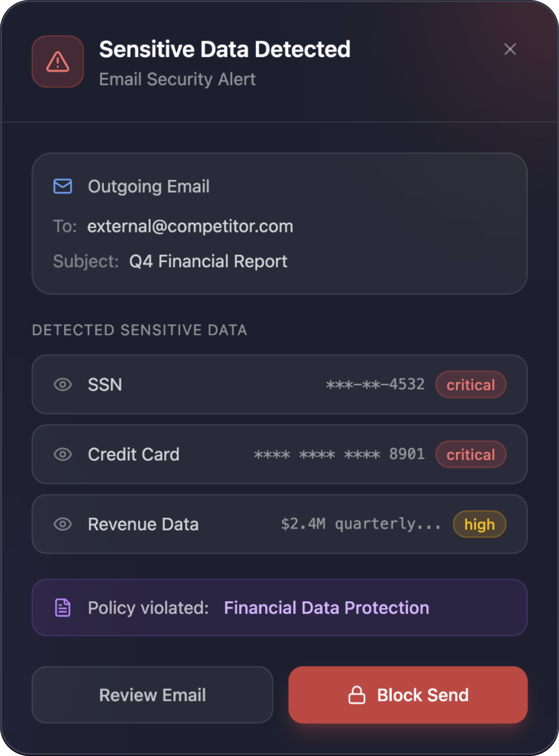
Task: Click the masked SSN ending in 4532
Action: [x=375, y=384]
